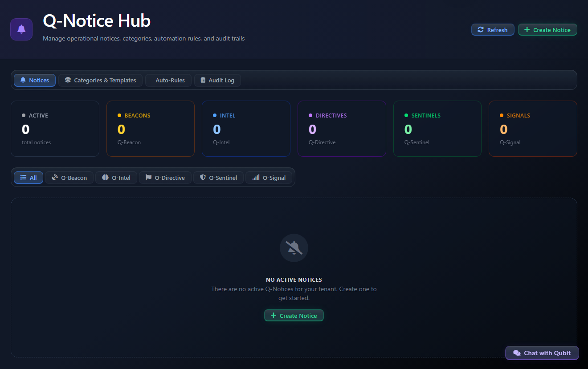Filter notices by Q-Intel
This screenshot has height=369, width=588.
(116, 178)
